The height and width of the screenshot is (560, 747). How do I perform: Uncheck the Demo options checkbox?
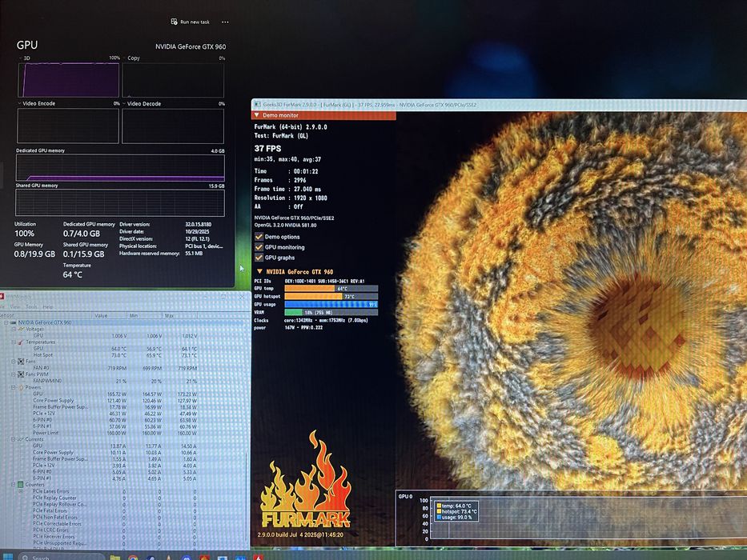(259, 237)
